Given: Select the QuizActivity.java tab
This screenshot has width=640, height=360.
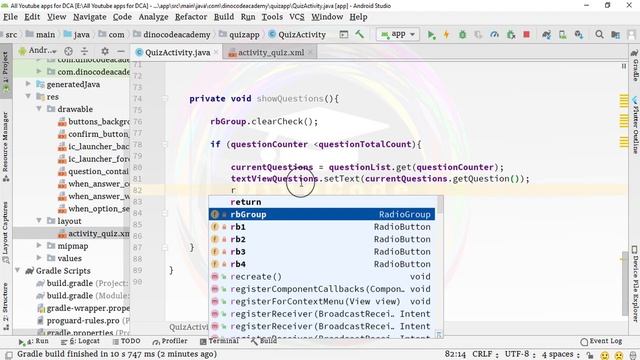Looking at the screenshot, I should [x=177, y=53].
